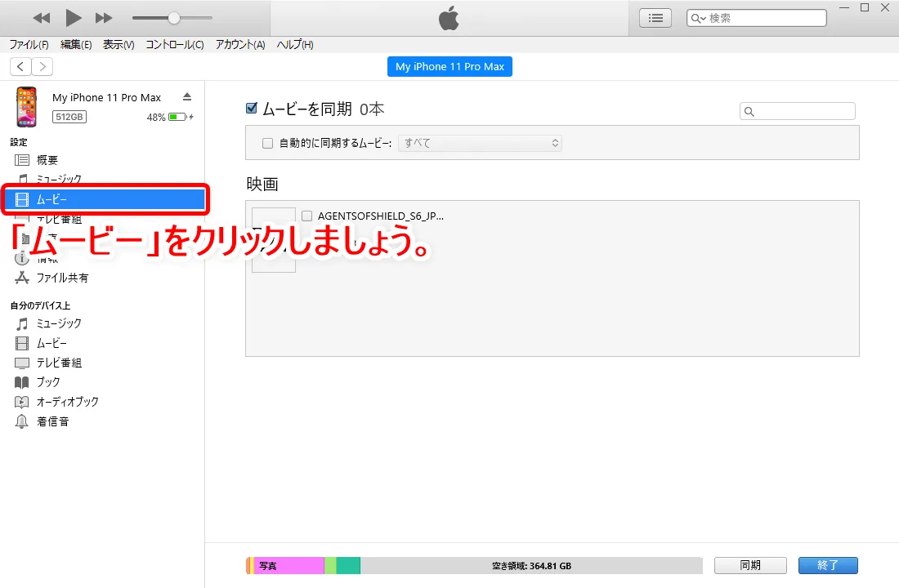899x588 pixels.
Task: Click the 概要 summary list icon
Action: [x=22, y=160]
